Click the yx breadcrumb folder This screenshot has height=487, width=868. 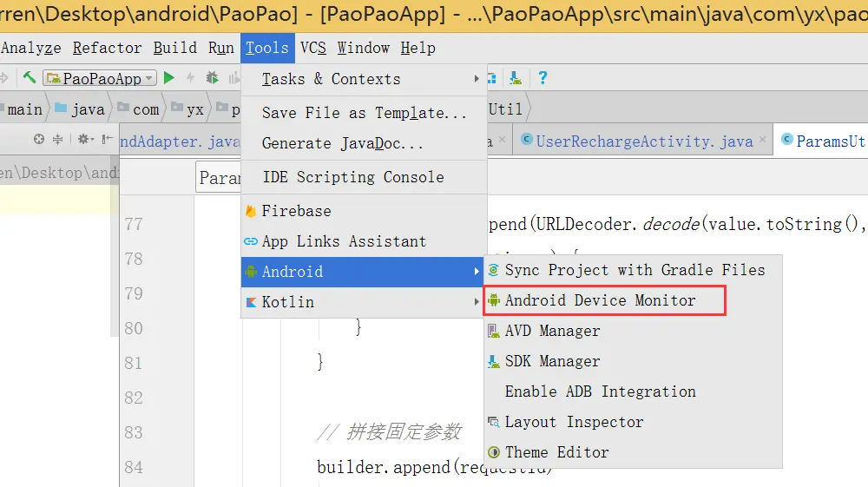187,109
